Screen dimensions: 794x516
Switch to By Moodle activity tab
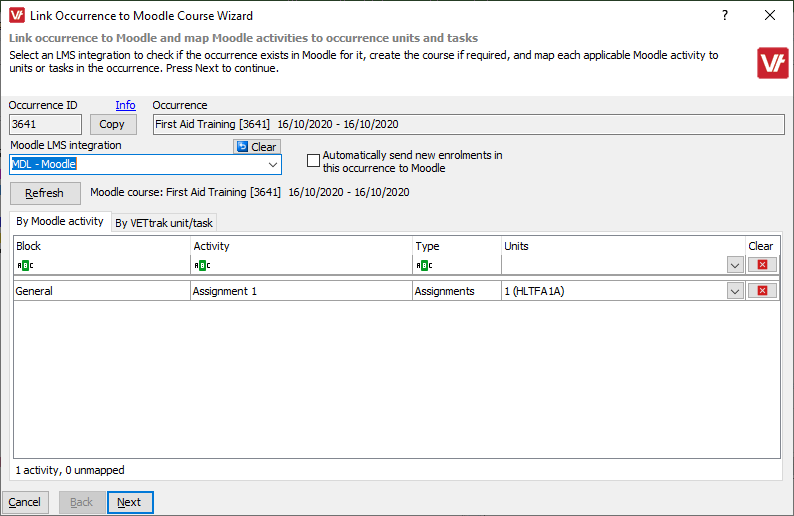60,221
